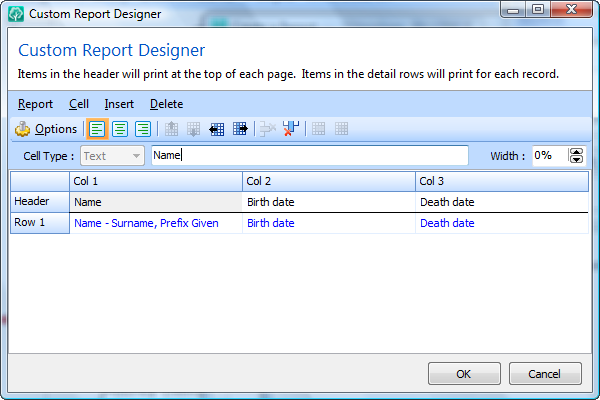Click the cell text field containing Name
600x400 pixels.
click(310, 155)
